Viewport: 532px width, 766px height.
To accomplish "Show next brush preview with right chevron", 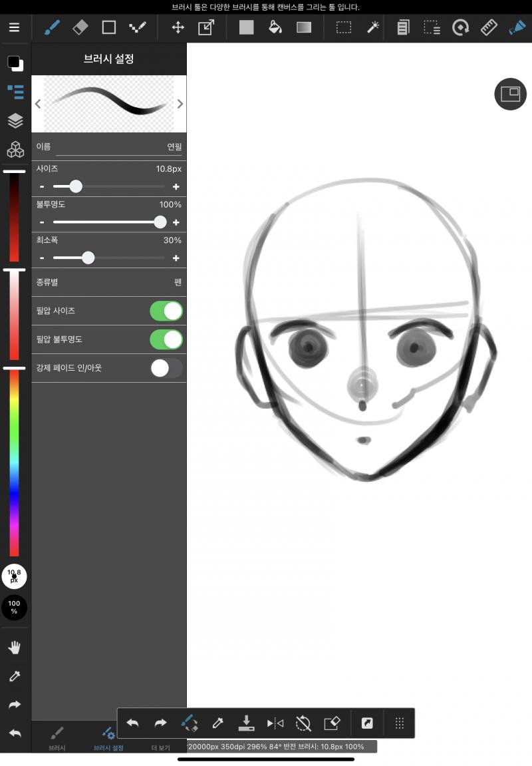I will point(180,104).
